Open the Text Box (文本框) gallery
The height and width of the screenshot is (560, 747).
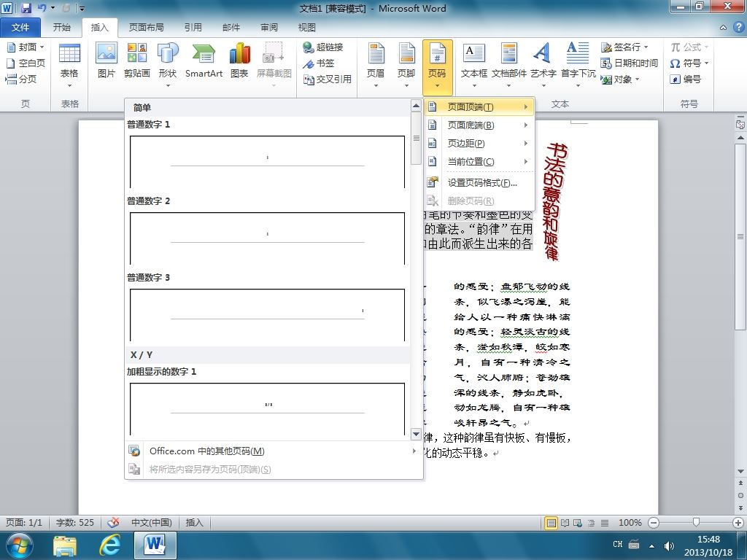(474, 66)
